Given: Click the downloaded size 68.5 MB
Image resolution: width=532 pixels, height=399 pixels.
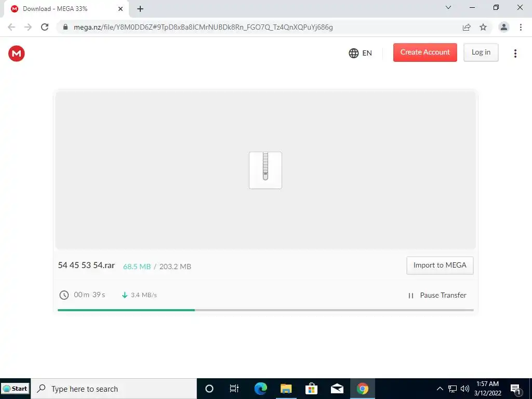Looking at the screenshot, I should tap(137, 267).
